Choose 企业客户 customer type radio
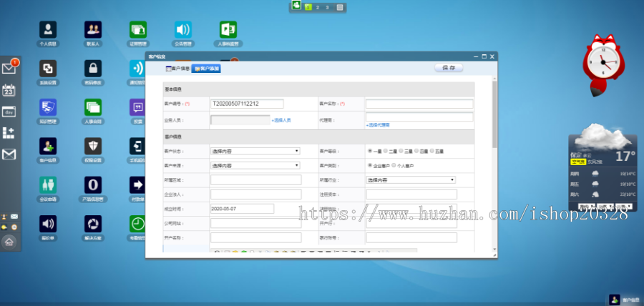 click(x=370, y=165)
